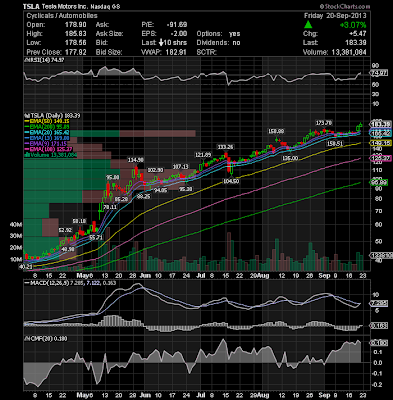Click the VWAP value 182.91
This screenshot has width=393, height=400.
coord(176,52)
